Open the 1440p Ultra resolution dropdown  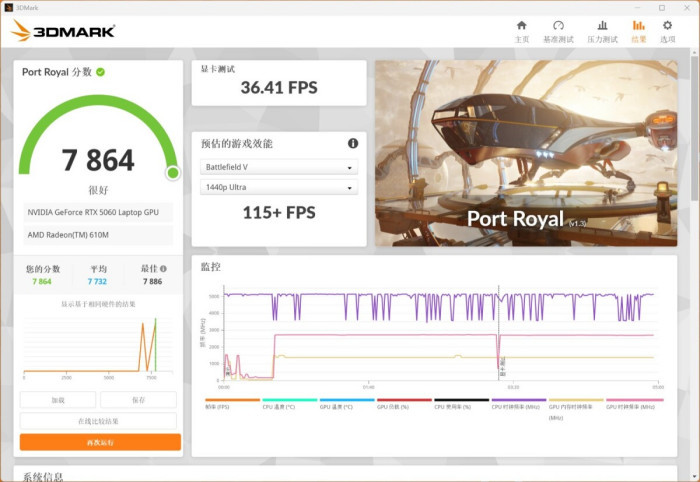279,187
